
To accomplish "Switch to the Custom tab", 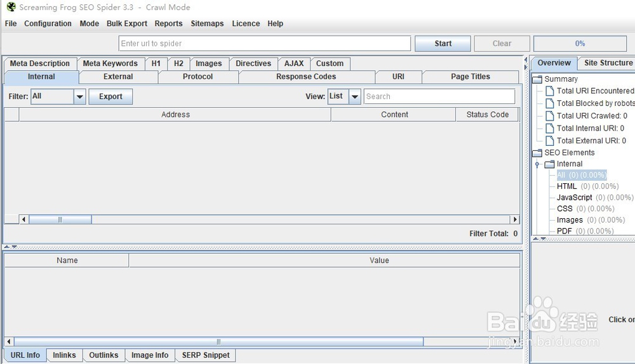I will coord(330,63).
